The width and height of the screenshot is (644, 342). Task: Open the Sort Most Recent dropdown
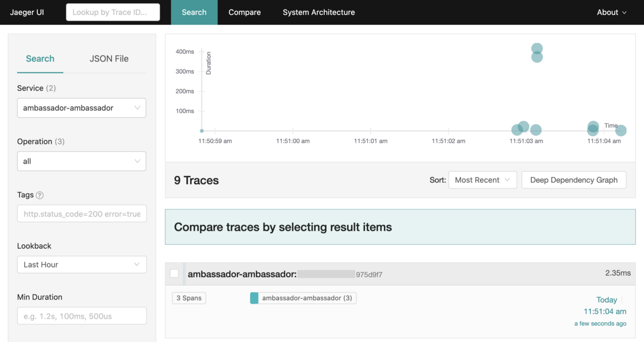click(x=482, y=180)
